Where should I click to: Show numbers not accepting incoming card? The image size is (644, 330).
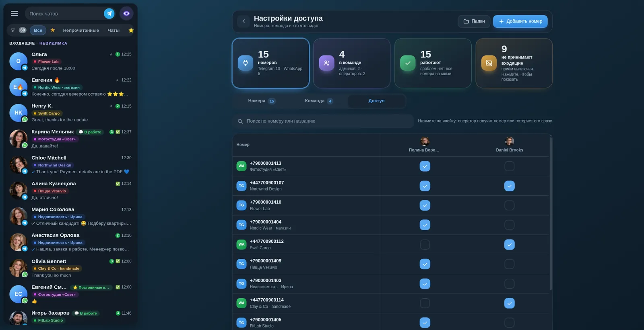coord(514,63)
